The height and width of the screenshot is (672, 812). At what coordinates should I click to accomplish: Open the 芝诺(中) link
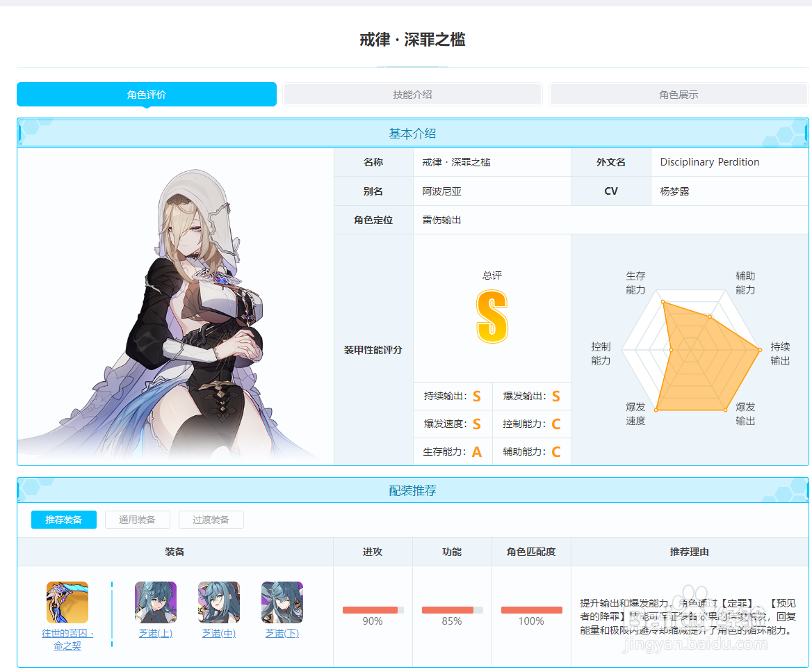click(218, 633)
